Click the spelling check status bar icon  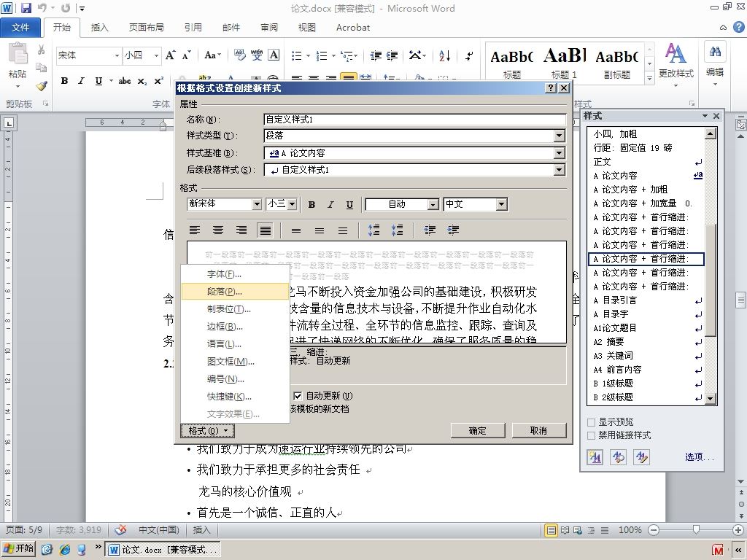tap(121, 529)
